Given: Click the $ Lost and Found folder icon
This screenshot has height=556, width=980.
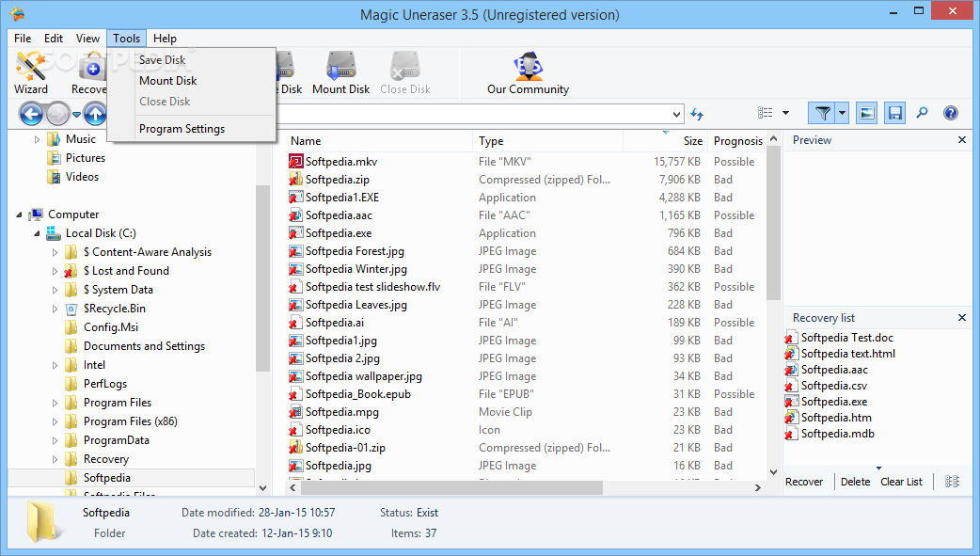Looking at the screenshot, I should click(x=71, y=271).
